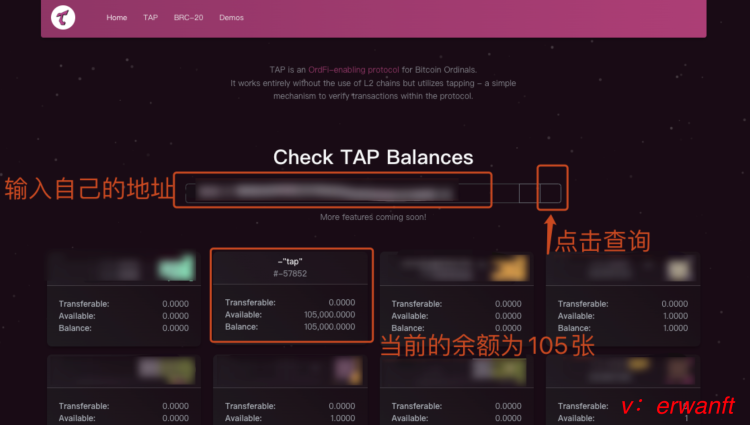Select the -"tap" token card title
750x425 pixels.
[290, 262]
